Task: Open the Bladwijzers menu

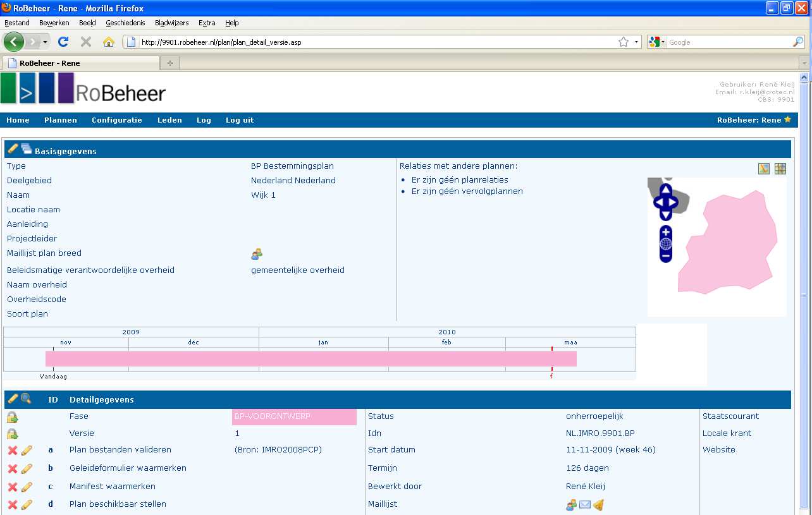Action: coord(172,23)
